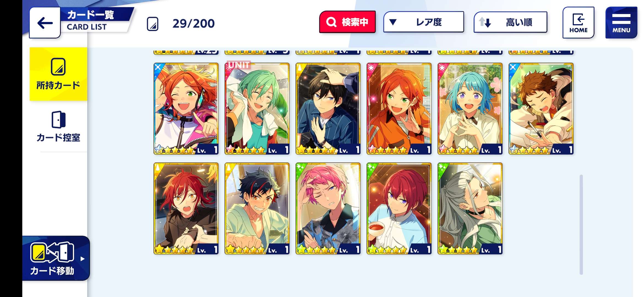Expand カード移動 with the small arrow
This screenshot has width=644, height=297.
coord(82,259)
